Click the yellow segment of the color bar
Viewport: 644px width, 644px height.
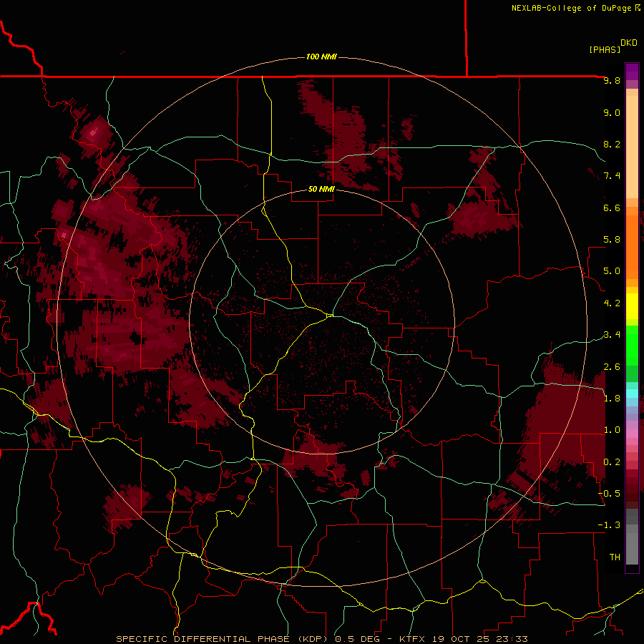[x=632, y=306]
